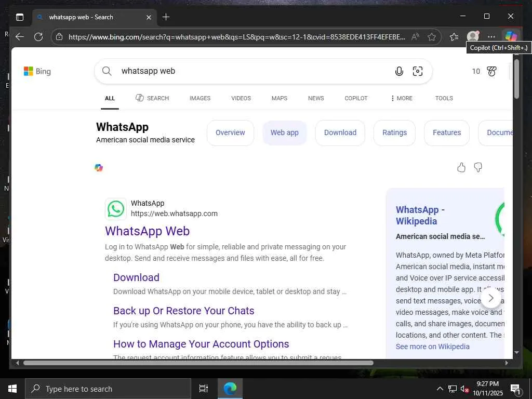The width and height of the screenshot is (532, 399).
Task: Show hidden system tray icons
Action: [440, 389]
